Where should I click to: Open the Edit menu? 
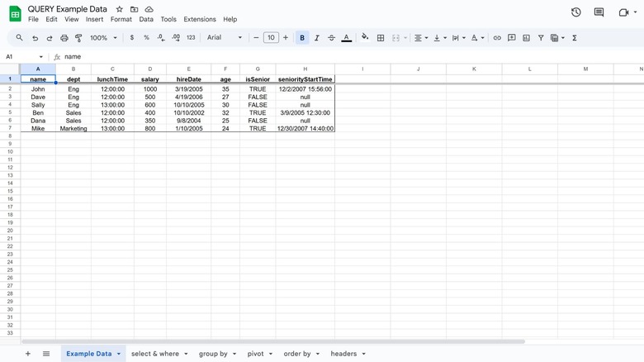[x=51, y=19]
